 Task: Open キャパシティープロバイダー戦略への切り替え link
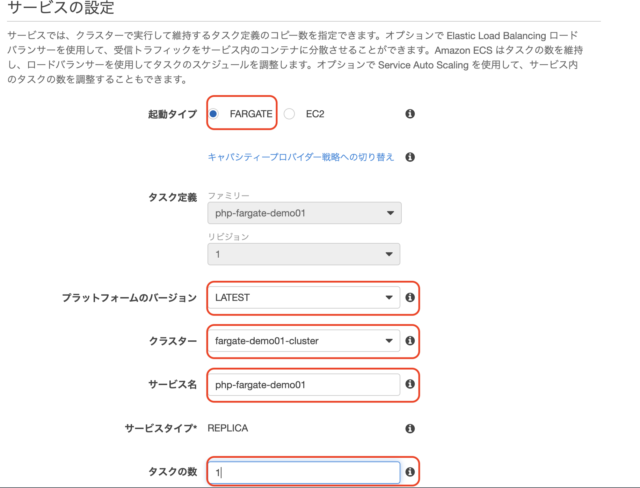301,157
